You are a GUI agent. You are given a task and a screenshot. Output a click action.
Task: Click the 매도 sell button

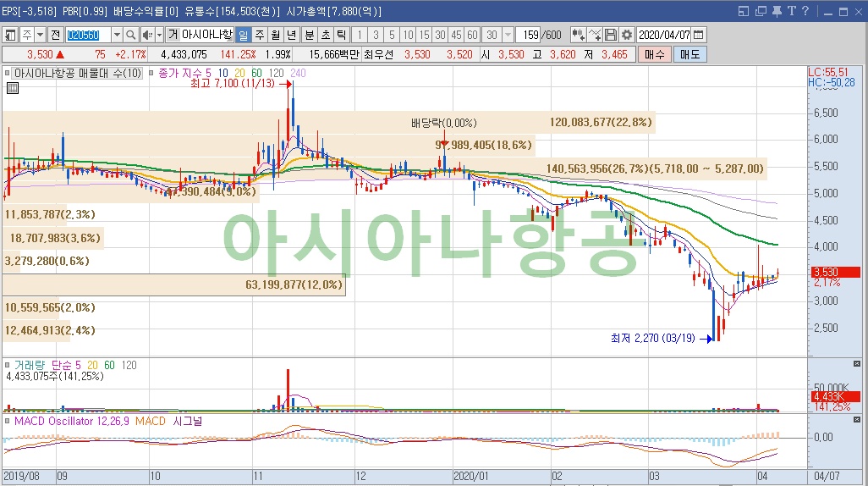pos(689,54)
